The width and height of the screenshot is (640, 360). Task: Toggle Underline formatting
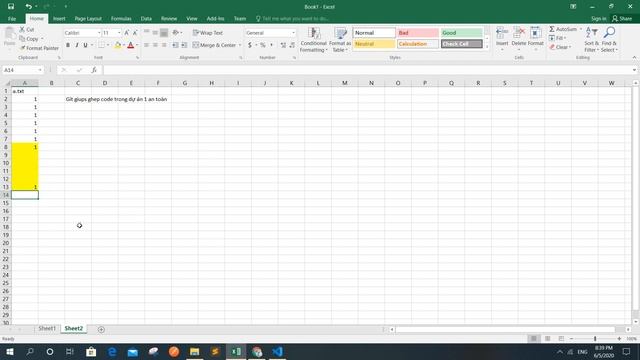tap(85, 45)
